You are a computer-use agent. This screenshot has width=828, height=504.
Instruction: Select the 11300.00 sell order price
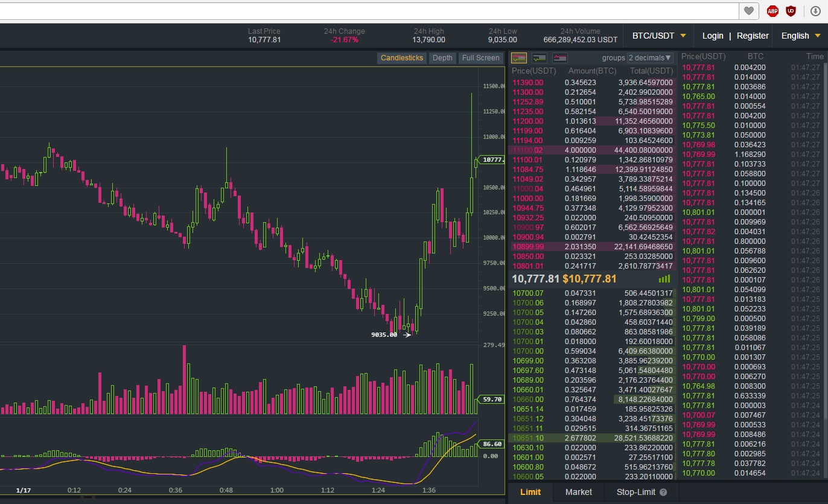(x=528, y=92)
